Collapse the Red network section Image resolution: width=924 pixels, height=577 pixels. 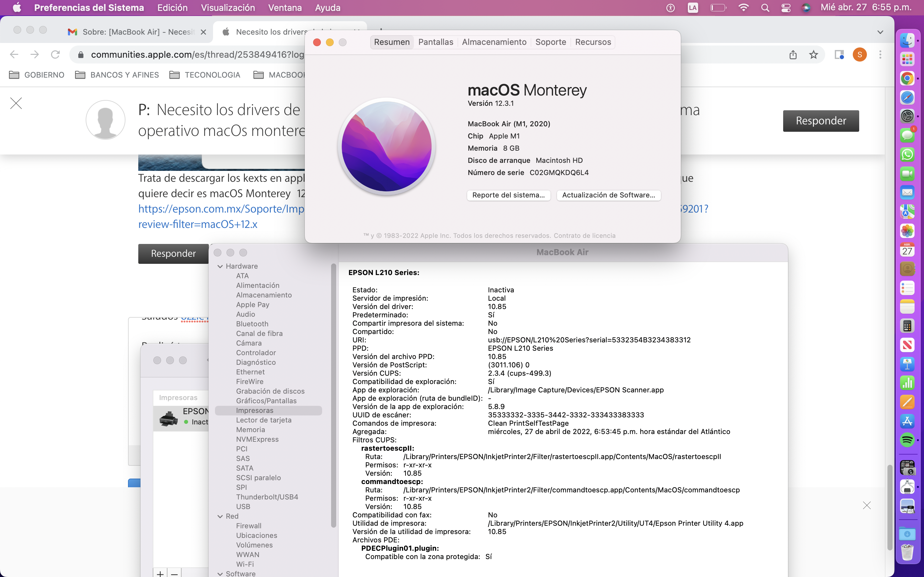tap(220, 516)
